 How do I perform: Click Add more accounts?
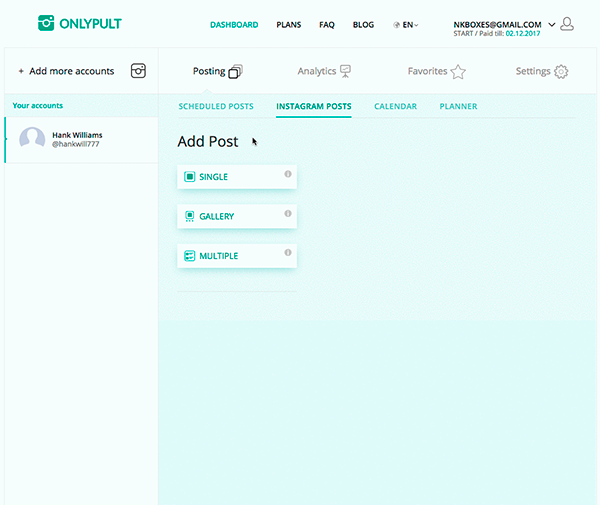point(72,71)
